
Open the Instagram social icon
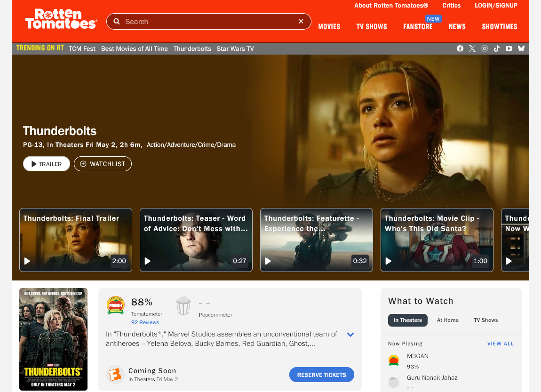(485, 48)
